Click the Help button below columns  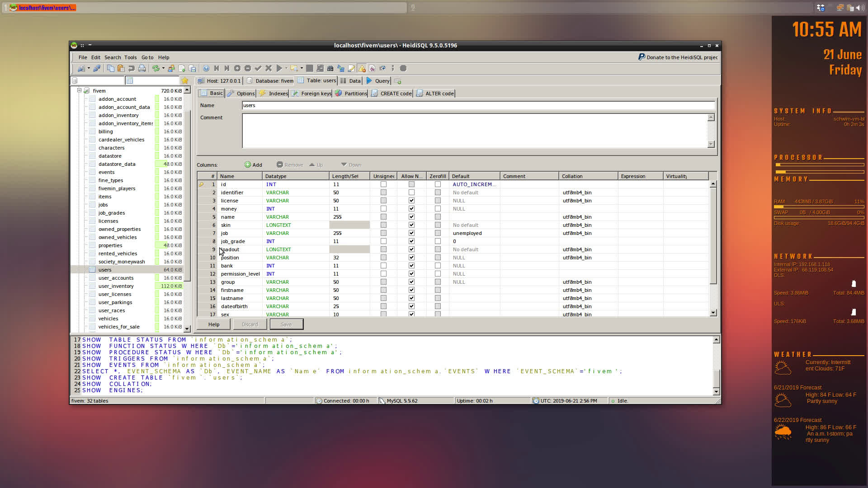click(214, 324)
